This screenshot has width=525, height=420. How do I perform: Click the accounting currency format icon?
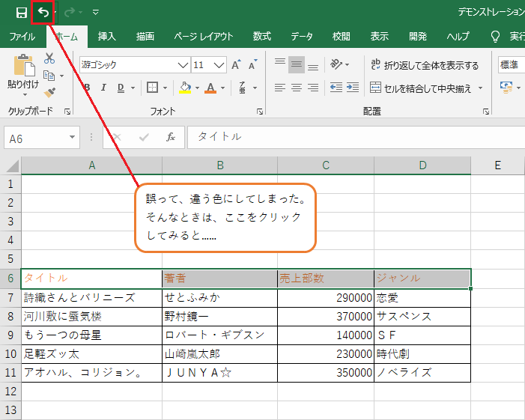506,88
